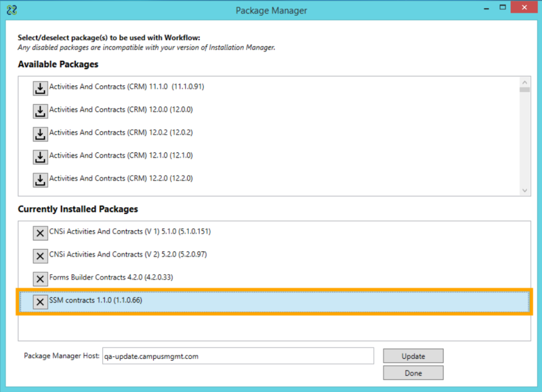Click download icon for CRM 12.0.0
The width and height of the screenshot is (542, 392).
pyautogui.click(x=40, y=111)
